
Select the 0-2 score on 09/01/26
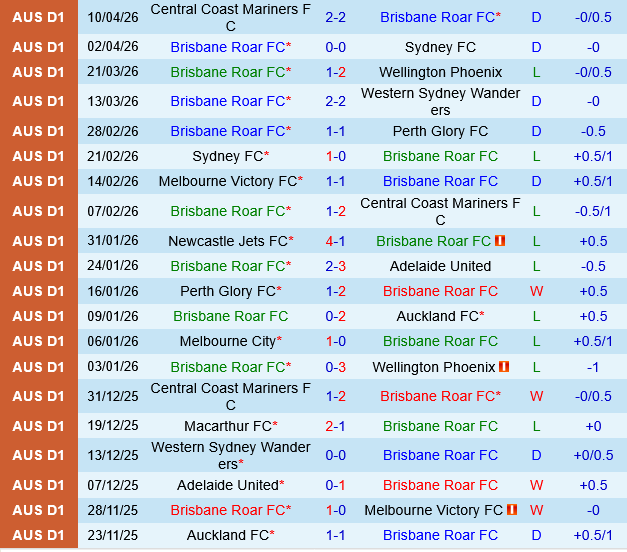tap(335, 316)
